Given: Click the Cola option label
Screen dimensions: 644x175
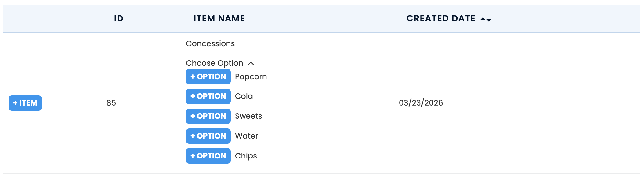Looking at the screenshot, I should tap(244, 96).
